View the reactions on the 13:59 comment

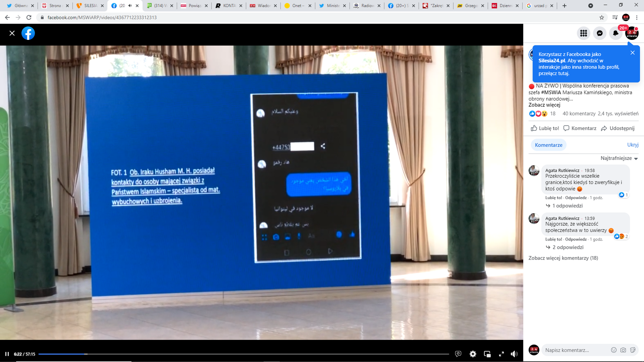621,236
